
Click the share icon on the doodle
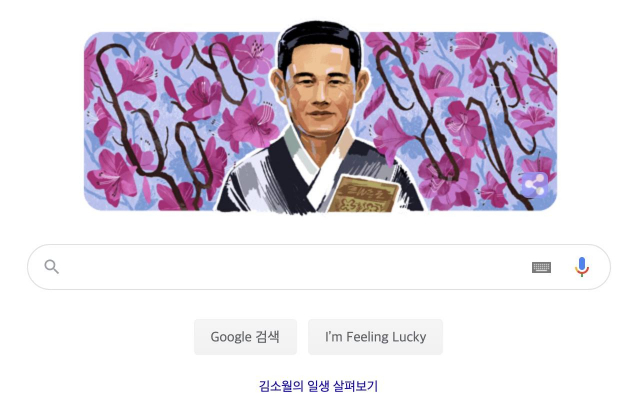535,185
